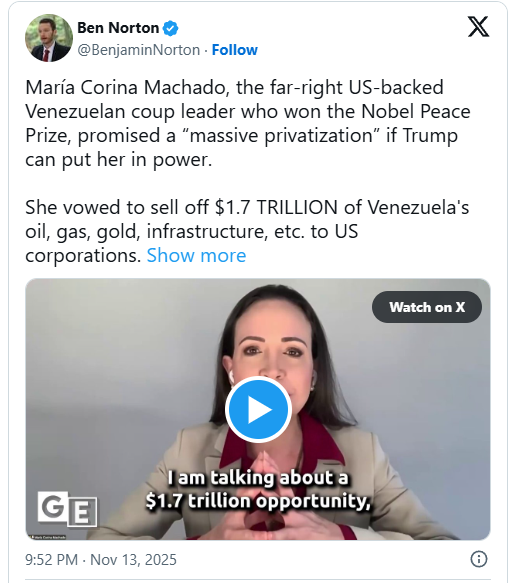Click the "$1.7 trillion opportunity" video caption

click(258, 501)
